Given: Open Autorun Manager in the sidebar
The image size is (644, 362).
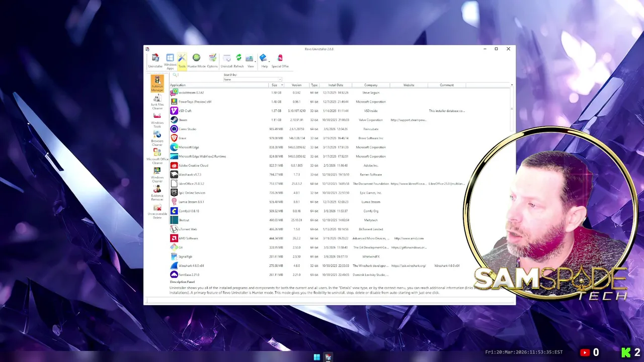Looking at the screenshot, I should click(157, 83).
